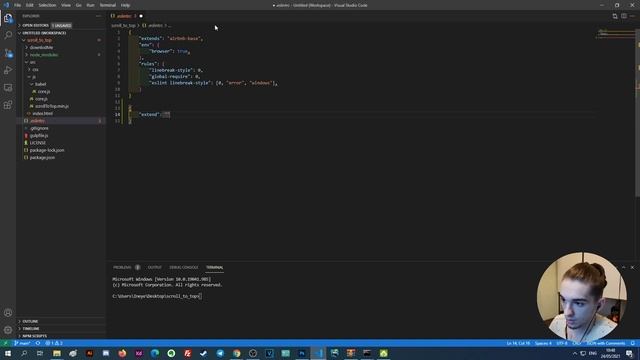The width and height of the screenshot is (640, 360).
Task: Open Firefox from the taskbar
Action: tap(122, 353)
